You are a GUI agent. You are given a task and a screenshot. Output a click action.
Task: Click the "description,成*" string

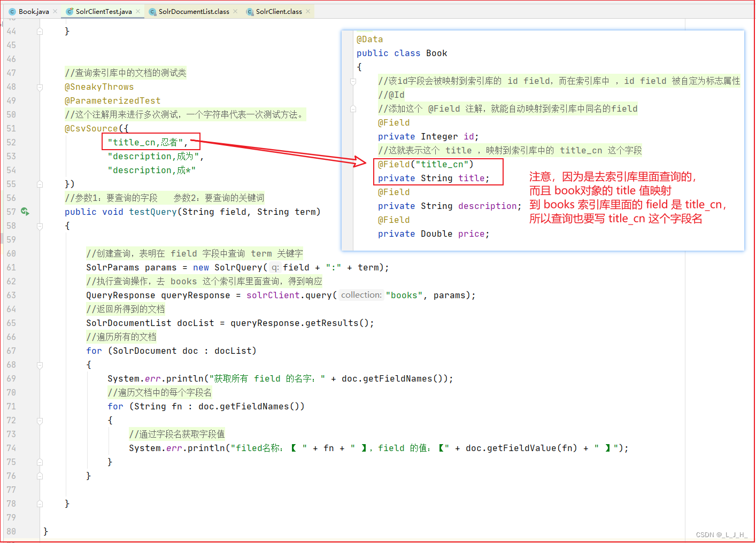[152, 170]
